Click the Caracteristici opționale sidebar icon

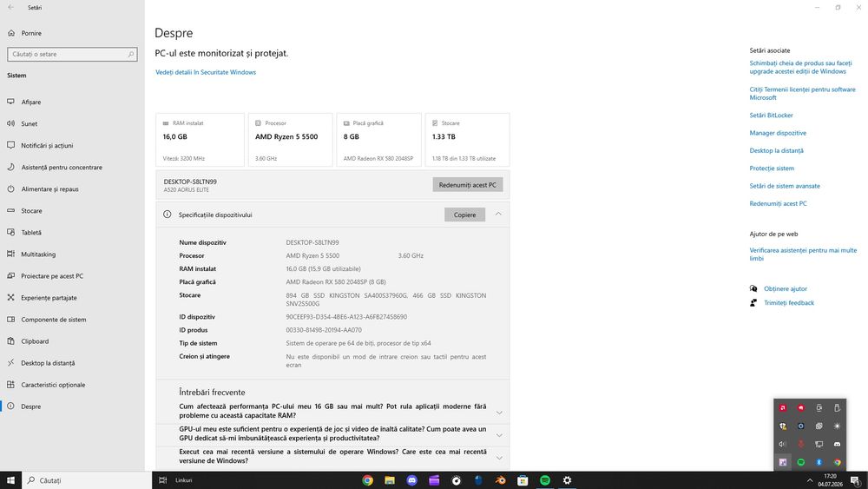(10, 384)
